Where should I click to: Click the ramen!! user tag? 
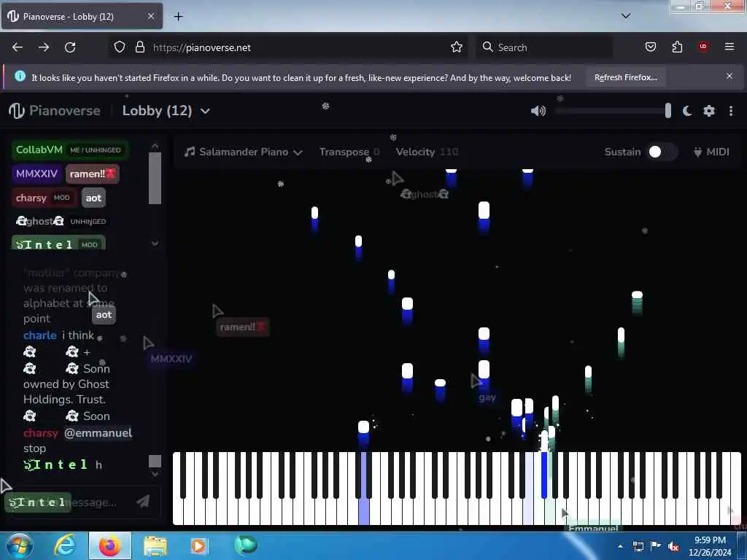point(93,174)
